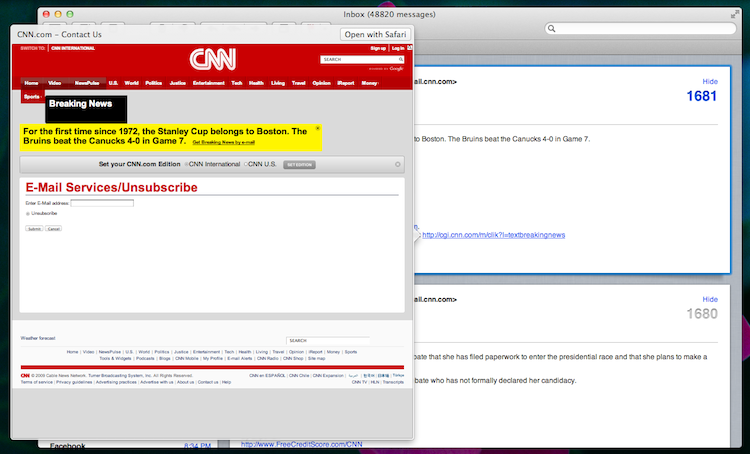Go to the Health section
Viewport: 750px width, 454px height.
click(x=256, y=83)
